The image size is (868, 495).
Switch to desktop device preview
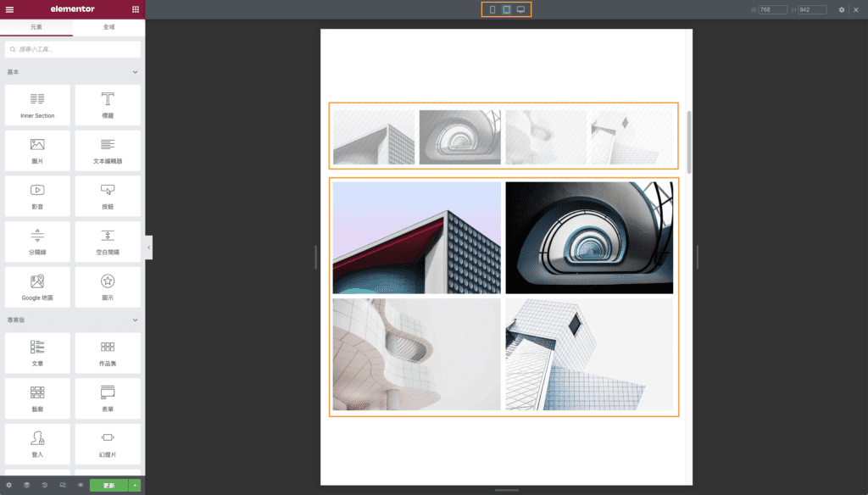[520, 10]
